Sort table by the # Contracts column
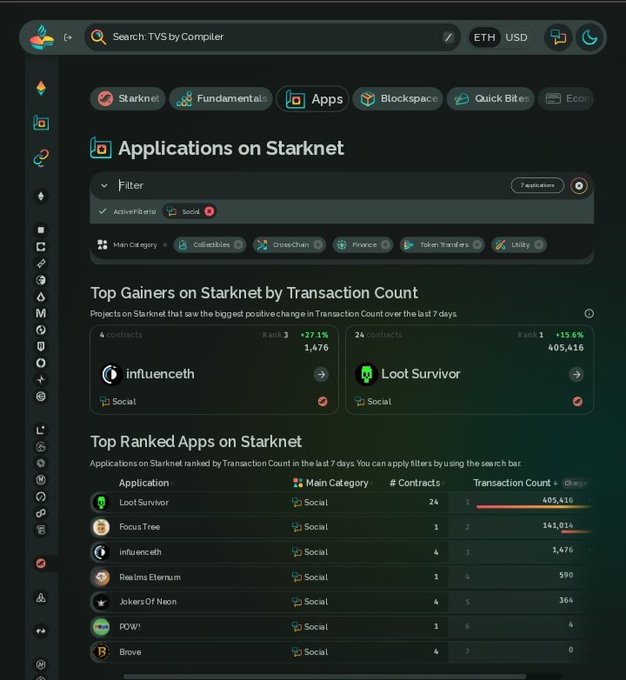 (416, 483)
